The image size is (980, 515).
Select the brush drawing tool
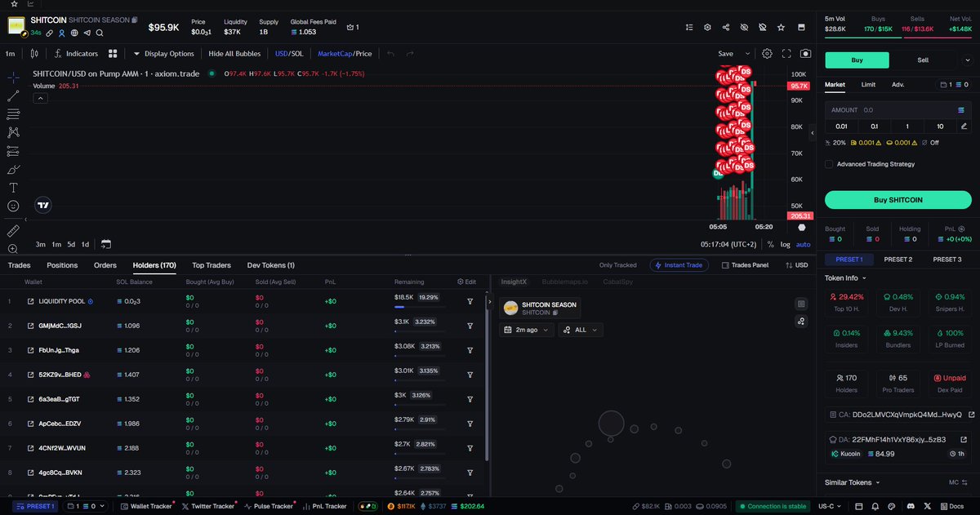(x=14, y=169)
